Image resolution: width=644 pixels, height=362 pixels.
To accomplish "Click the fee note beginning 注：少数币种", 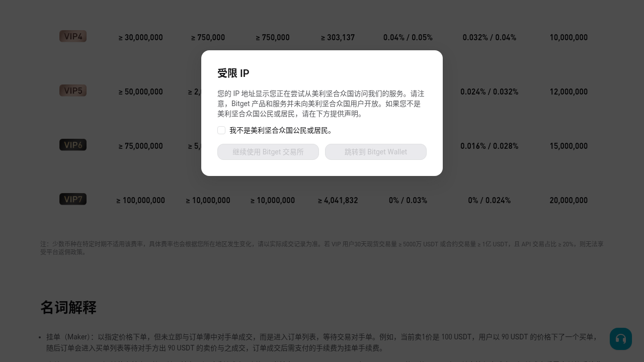I will (x=322, y=248).
